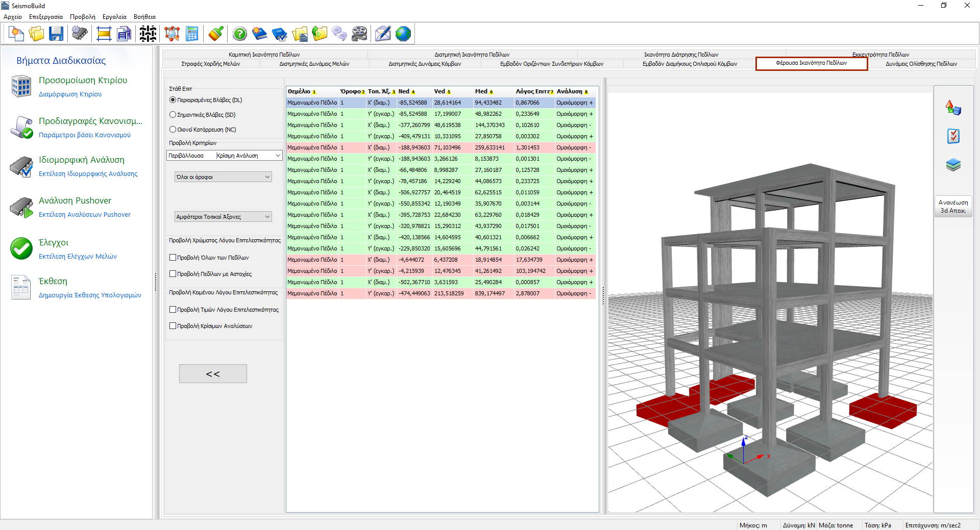Viewport: 980px width, 530px height.
Task: Tick Προβολή Κρίσιμων Αναλύσεων checkbox
Action: (173, 326)
